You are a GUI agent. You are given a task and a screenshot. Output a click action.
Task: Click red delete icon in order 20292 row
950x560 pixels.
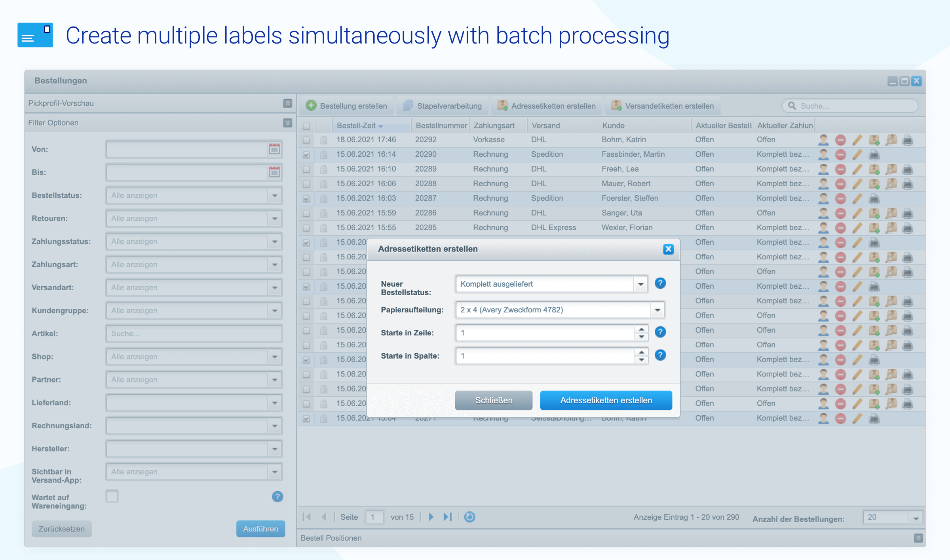[x=840, y=140]
